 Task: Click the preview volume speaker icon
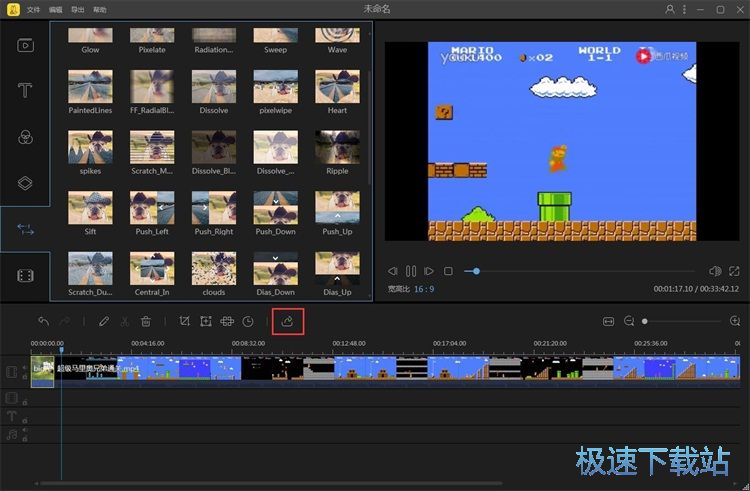point(715,271)
